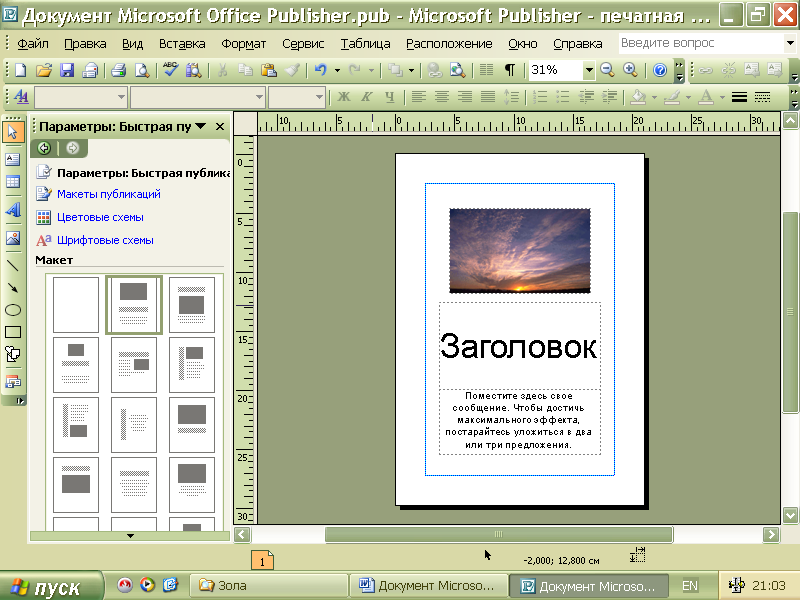Undo the last action with the Undo arrow

[x=320, y=70]
